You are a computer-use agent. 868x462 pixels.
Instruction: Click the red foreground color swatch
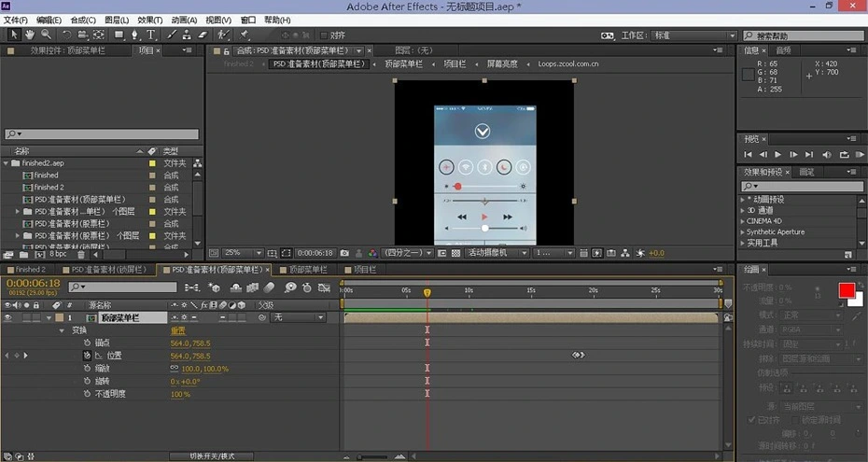847,290
